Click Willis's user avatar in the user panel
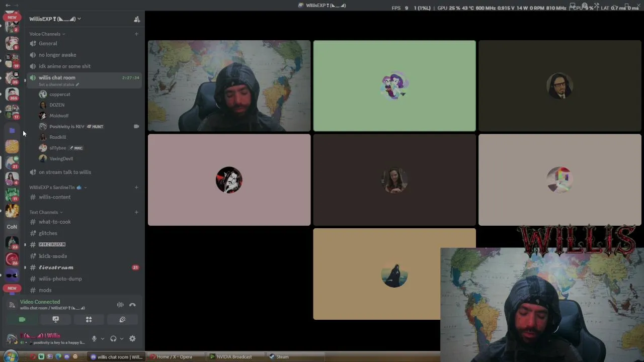 click(12, 339)
